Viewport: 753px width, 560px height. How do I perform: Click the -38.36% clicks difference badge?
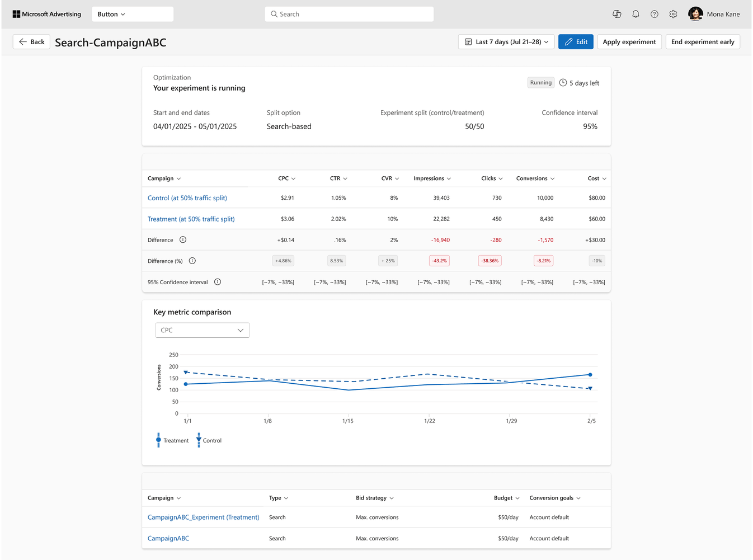[x=490, y=261]
